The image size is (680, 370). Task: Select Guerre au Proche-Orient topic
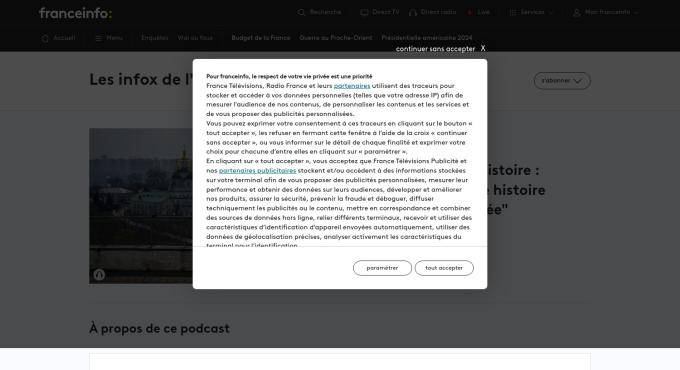click(336, 38)
